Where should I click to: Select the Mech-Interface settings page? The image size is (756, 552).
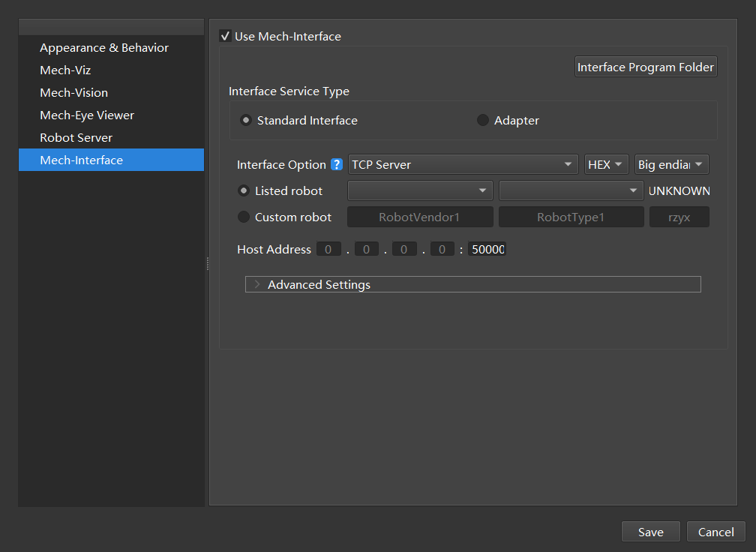111,160
